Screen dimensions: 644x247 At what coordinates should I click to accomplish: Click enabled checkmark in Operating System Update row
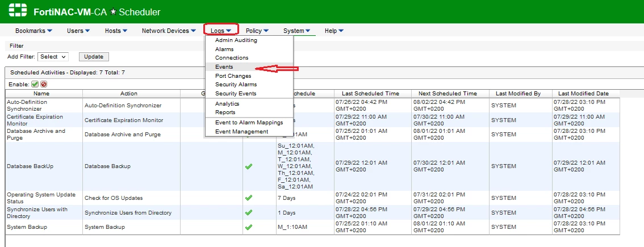click(x=249, y=198)
